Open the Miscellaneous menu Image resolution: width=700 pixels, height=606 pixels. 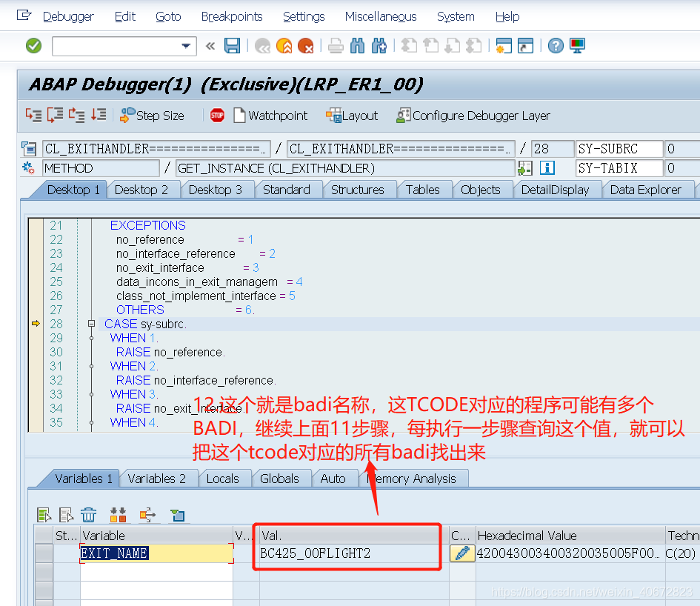pos(381,16)
